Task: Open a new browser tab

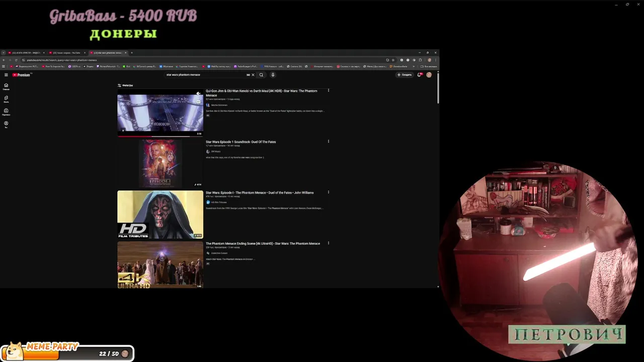Action: point(132,53)
